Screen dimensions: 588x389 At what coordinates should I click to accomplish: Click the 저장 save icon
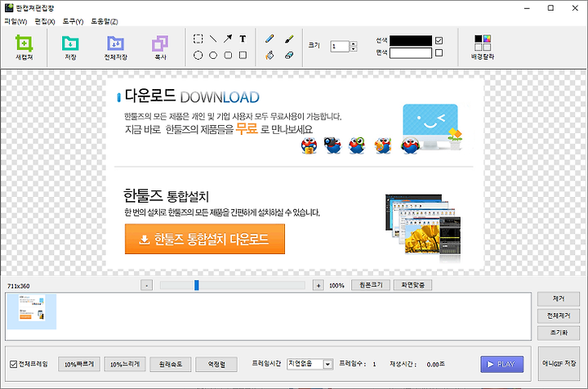click(70, 47)
